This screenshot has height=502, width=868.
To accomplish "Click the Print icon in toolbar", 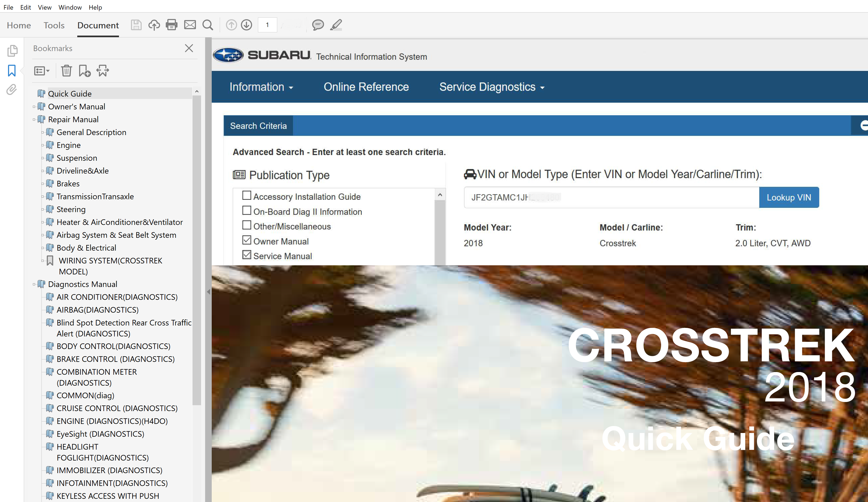I will click(x=172, y=25).
